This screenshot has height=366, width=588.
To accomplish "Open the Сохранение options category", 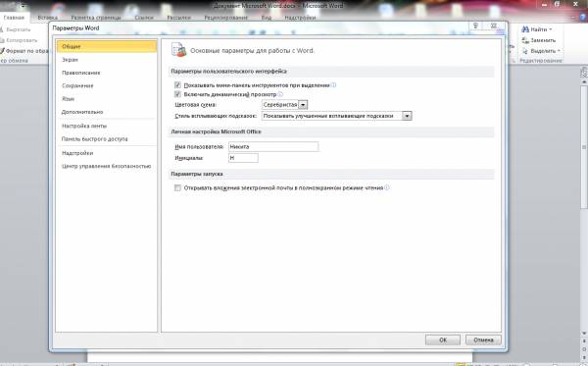I will point(107,86).
